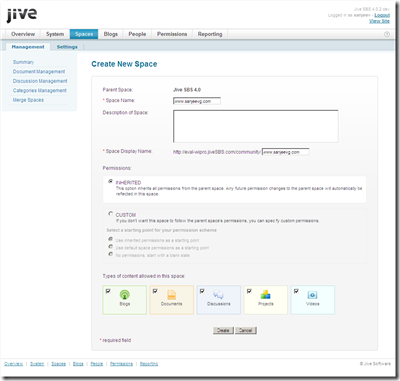Select the CUSTOM permissions radio button
This screenshot has height=381, width=400.
click(x=111, y=214)
